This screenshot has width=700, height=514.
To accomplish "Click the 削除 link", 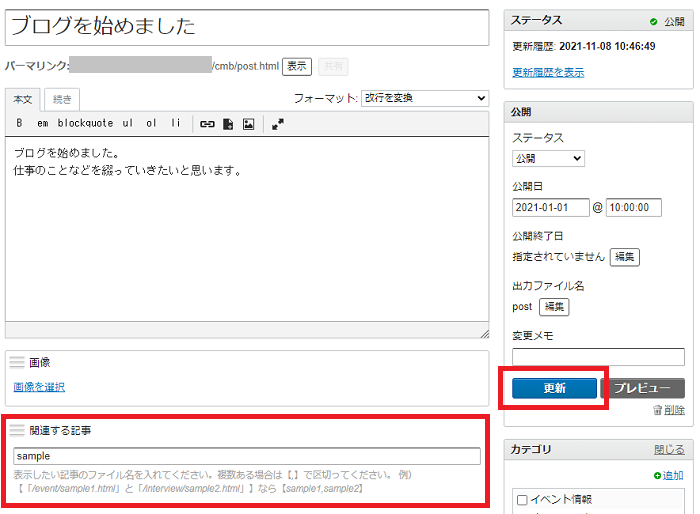I will pyautogui.click(x=674, y=410).
